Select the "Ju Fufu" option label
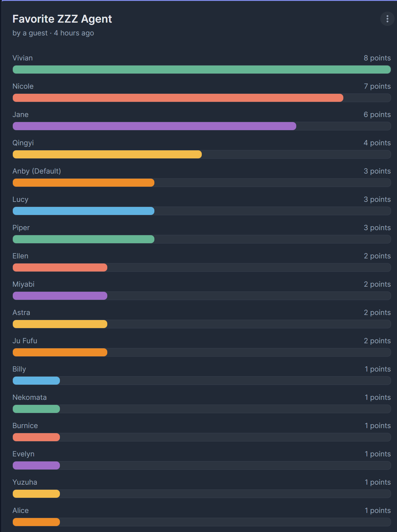This screenshot has width=397, height=532. pyautogui.click(x=25, y=341)
